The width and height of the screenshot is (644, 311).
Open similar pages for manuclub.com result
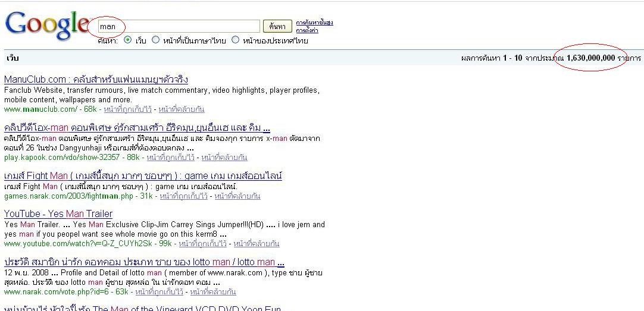click(181, 109)
